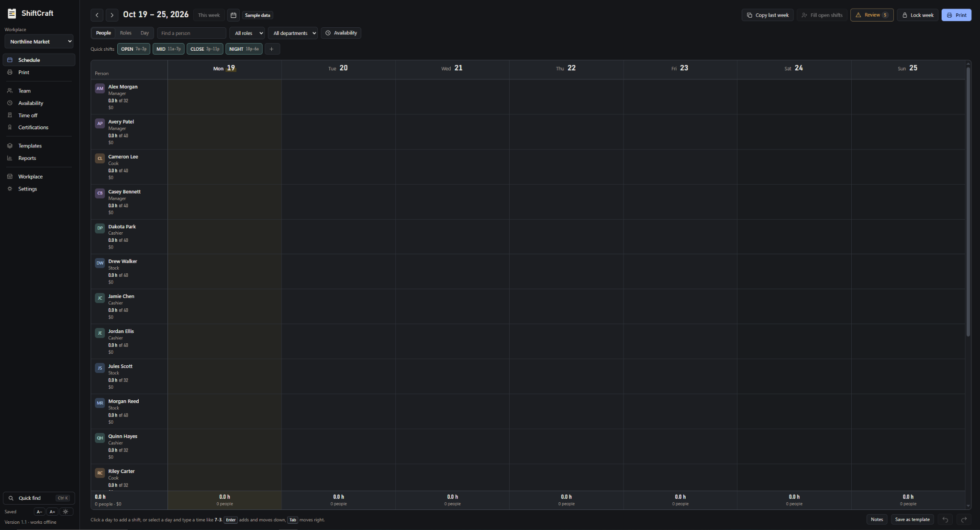This screenshot has width=980, height=530.
Task: Click Find a person search field
Action: click(x=191, y=33)
